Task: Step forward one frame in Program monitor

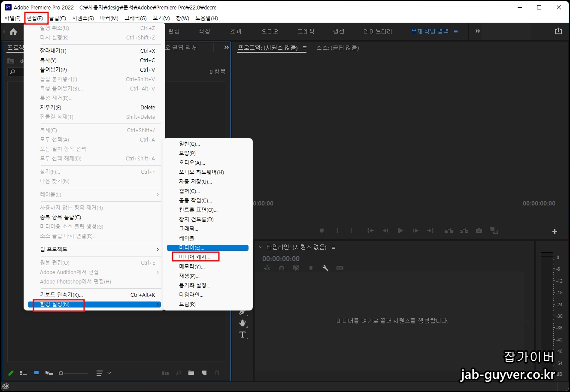Action: 415,231
